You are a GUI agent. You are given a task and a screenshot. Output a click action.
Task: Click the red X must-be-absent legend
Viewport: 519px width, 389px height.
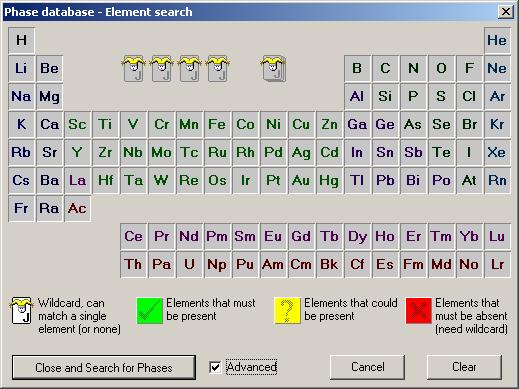pyautogui.click(x=419, y=311)
